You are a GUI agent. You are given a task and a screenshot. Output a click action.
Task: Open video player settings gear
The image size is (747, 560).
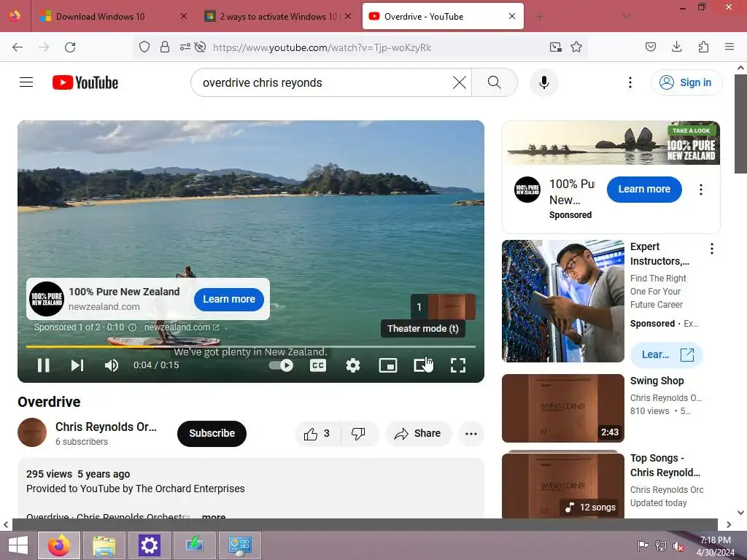point(352,365)
